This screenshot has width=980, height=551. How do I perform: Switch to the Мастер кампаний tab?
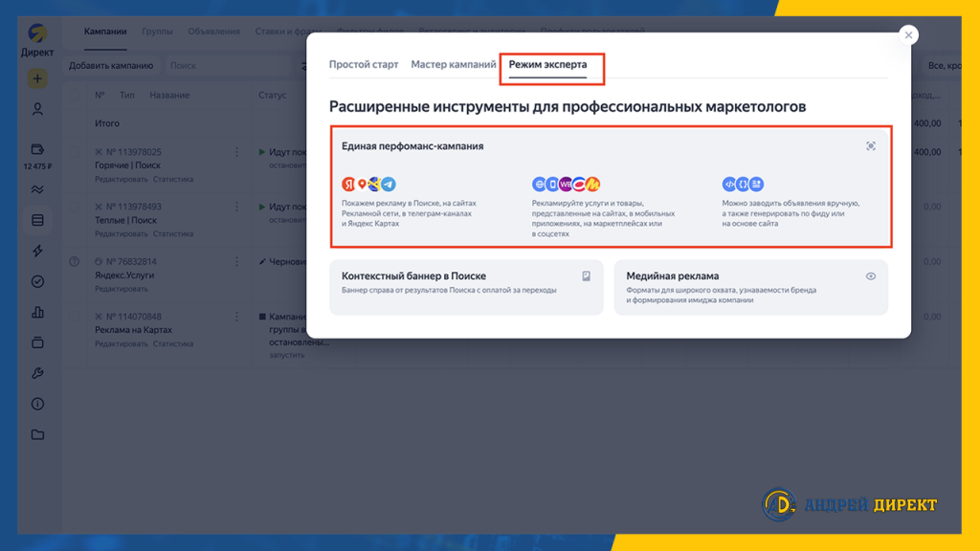tap(454, 64)
